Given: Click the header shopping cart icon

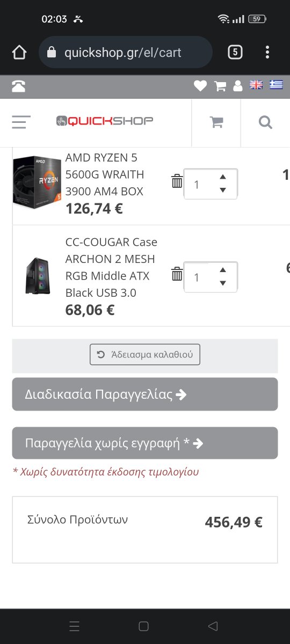Looking at the screenshot, I should [216, 122].
